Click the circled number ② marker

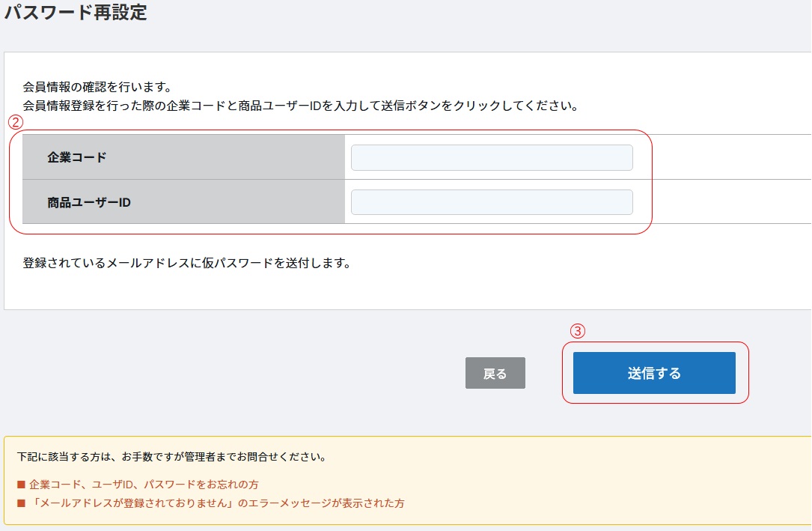16,121
